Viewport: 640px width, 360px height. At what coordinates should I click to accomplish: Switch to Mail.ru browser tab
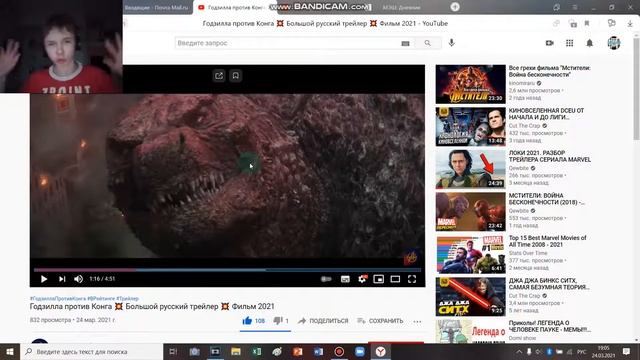tap(157, 7)
